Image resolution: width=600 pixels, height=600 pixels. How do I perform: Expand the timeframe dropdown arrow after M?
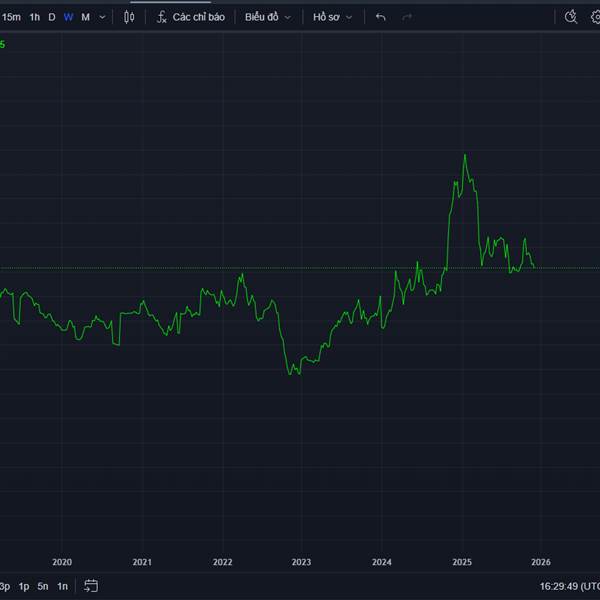103,17
